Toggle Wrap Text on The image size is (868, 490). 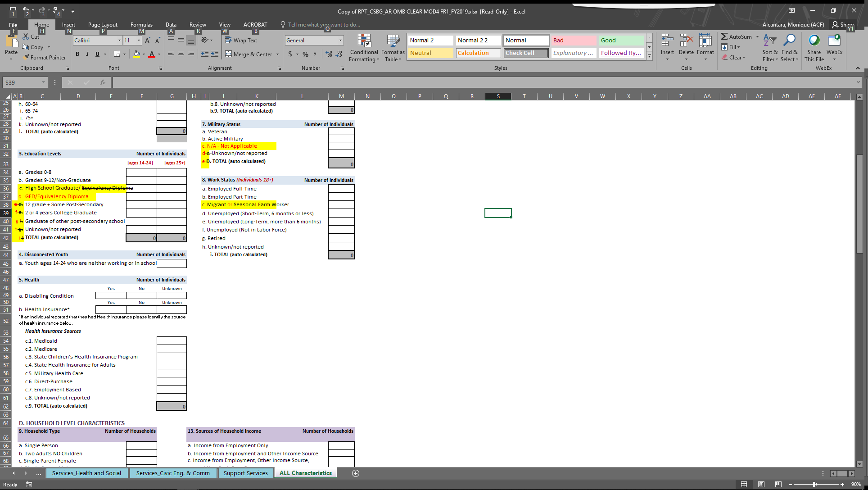(241, 41)
